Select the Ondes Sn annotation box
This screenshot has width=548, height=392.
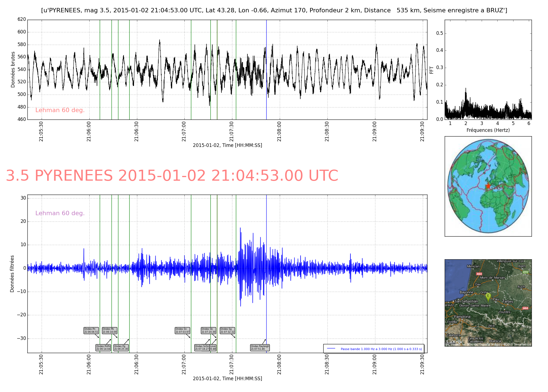point(182,330)
